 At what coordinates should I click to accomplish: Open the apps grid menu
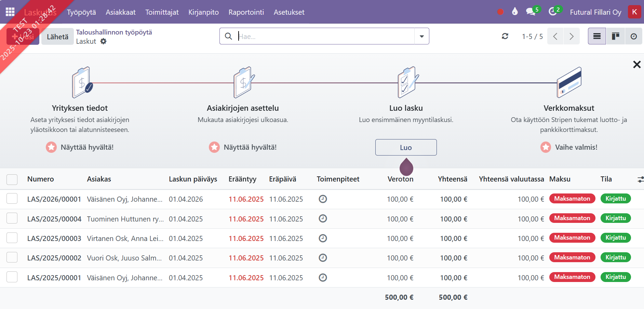10,12
